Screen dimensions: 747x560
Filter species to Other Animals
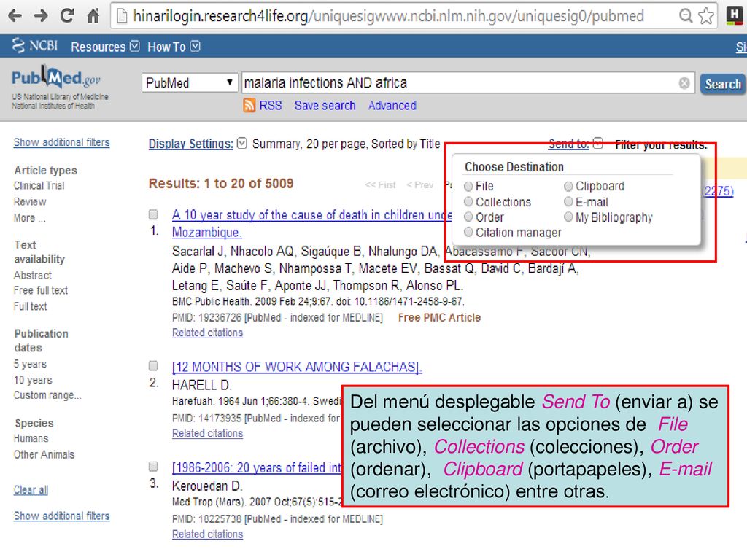[x=44, y=455]
